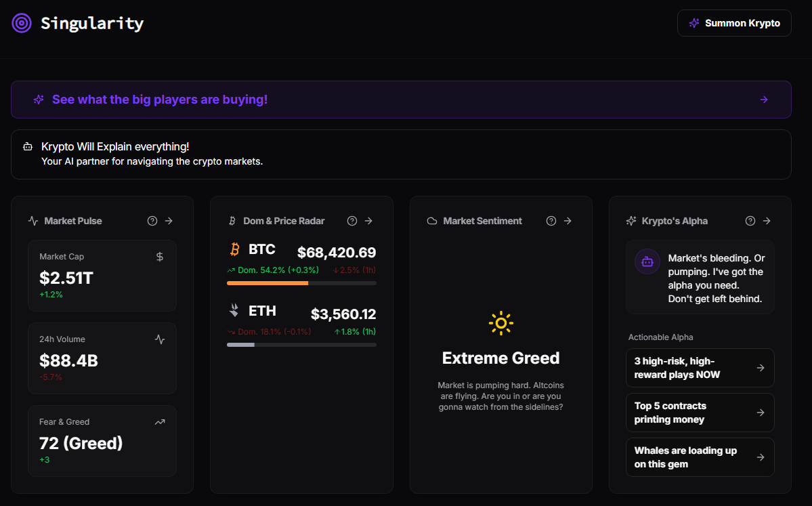Click the BTC dominance progress bar
Image resolution: width=812 pixels, height=506 pixels.
(301, 283)
